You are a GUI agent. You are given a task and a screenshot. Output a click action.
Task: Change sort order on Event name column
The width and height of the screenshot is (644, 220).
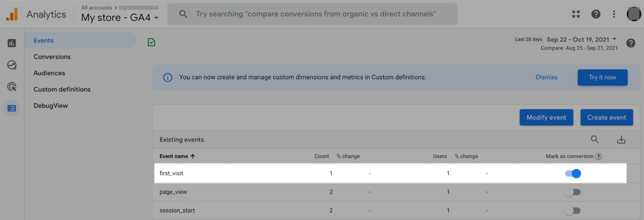coord(177,156)
